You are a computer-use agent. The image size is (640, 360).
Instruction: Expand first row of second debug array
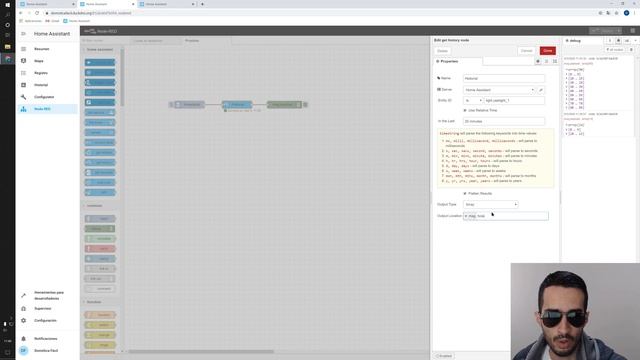tap(574, 130)
